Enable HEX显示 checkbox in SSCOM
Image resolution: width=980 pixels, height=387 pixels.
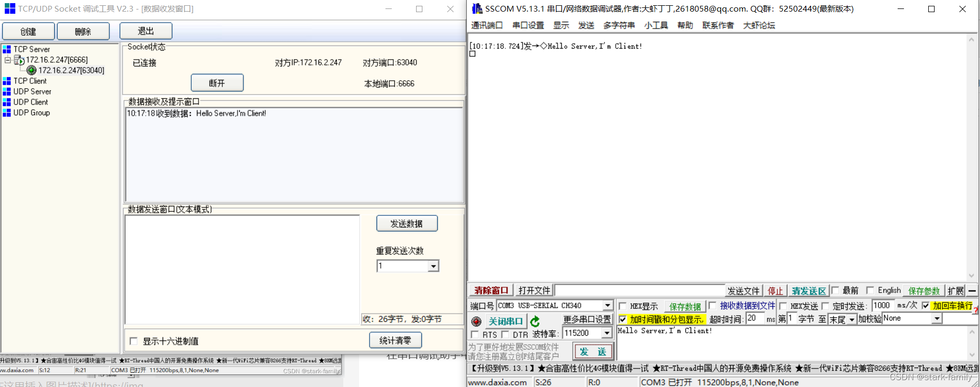(x=623, y=306)
